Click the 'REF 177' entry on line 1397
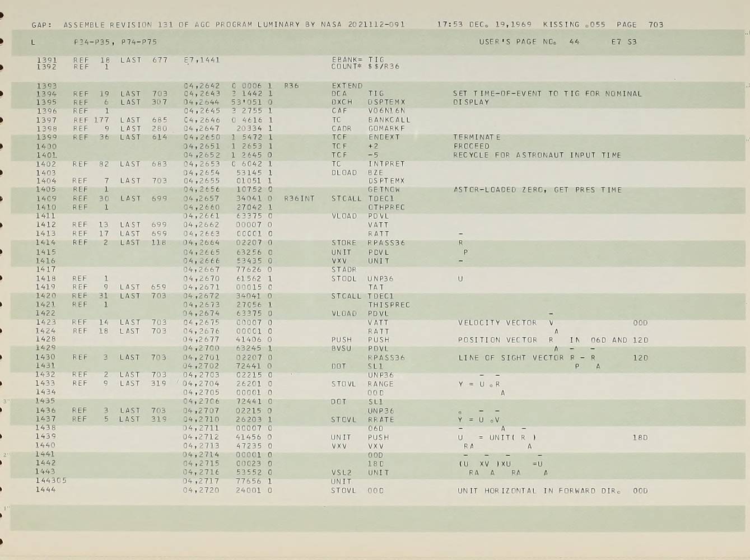The image size is (750, 560). pos(91,120)
